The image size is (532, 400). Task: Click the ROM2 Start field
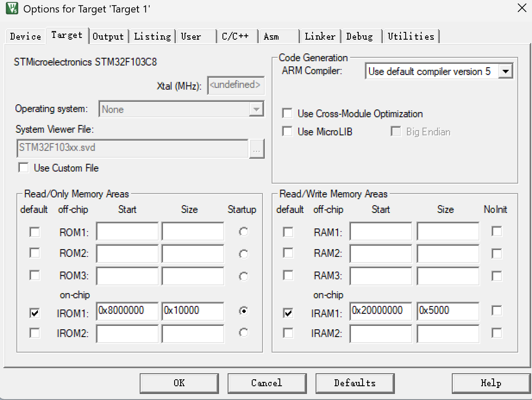(127, 253)
